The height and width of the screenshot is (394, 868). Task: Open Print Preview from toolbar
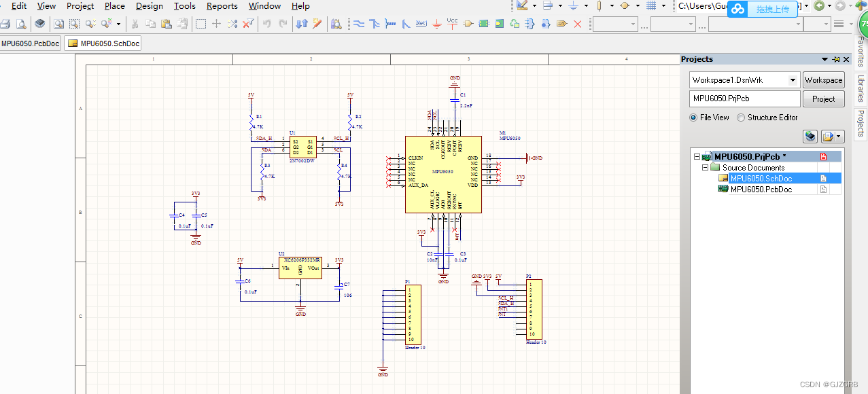click(20, 24)
